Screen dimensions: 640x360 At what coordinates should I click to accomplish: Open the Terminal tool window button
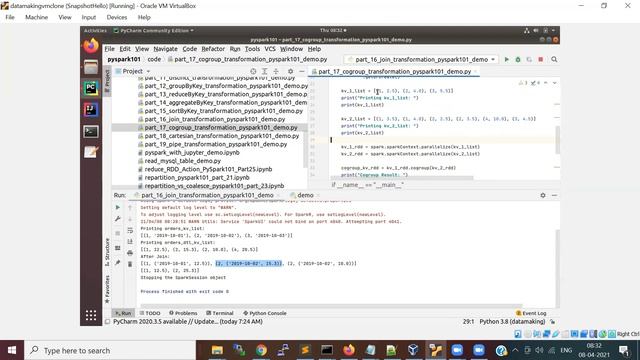(220, 313)
